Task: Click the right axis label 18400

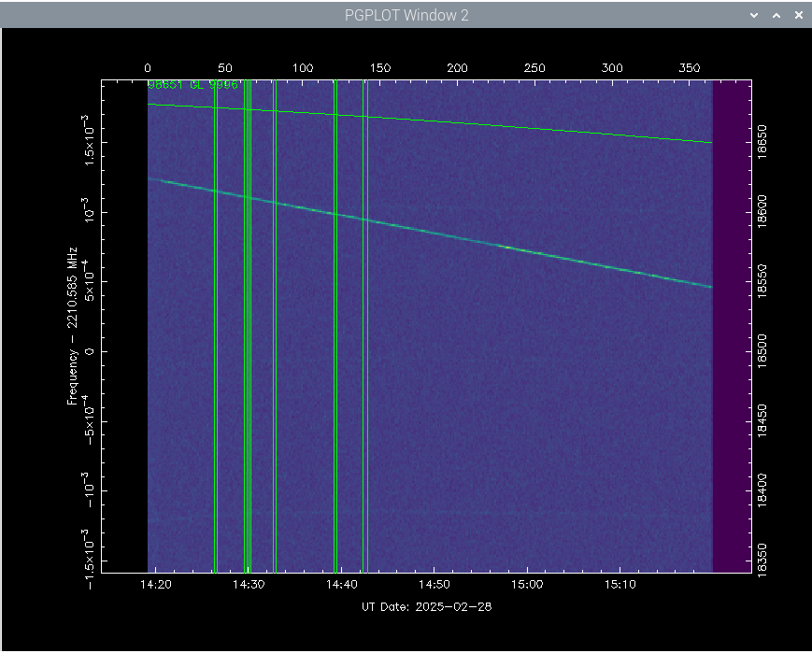Action: 762,490
